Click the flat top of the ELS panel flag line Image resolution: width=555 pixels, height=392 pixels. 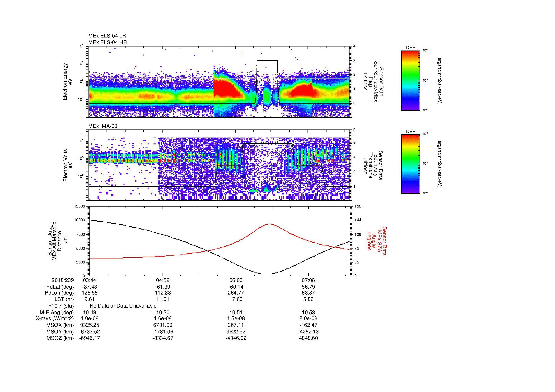click(x=267, y=60)
